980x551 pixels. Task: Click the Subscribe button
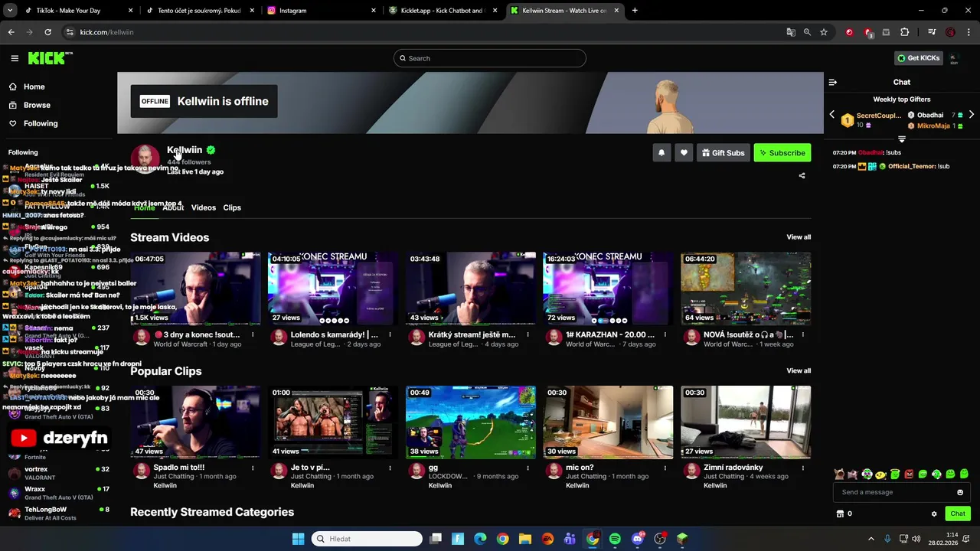tap(782, 153)
